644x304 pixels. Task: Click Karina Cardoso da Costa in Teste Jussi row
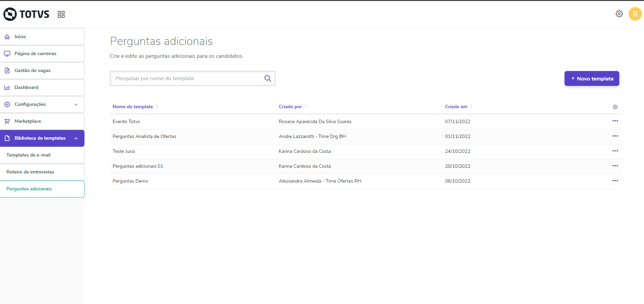click(x=305, y=151)
